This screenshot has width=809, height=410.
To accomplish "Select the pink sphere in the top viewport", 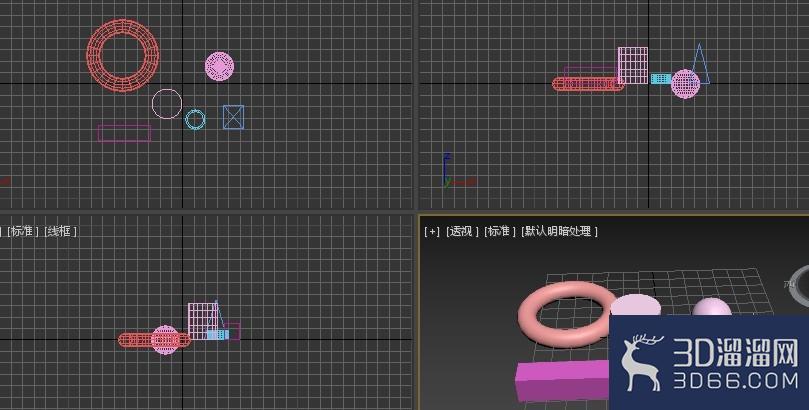I will point(219,67).
